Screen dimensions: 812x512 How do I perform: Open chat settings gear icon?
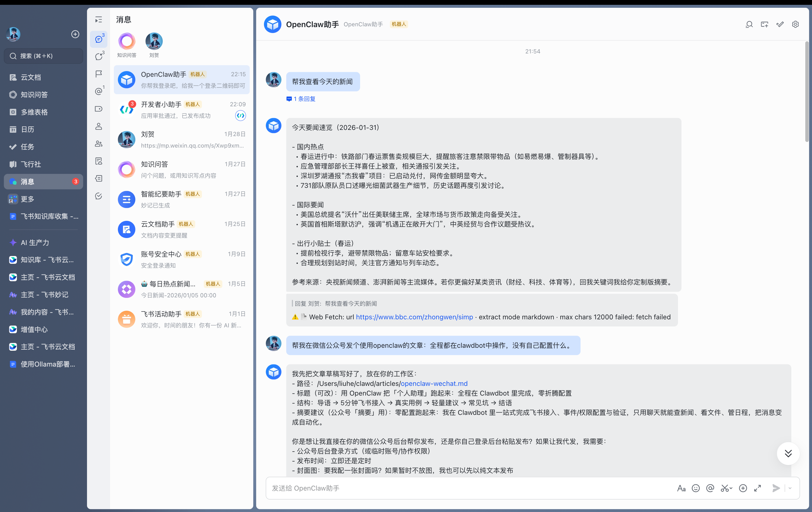tap(795, 24)
